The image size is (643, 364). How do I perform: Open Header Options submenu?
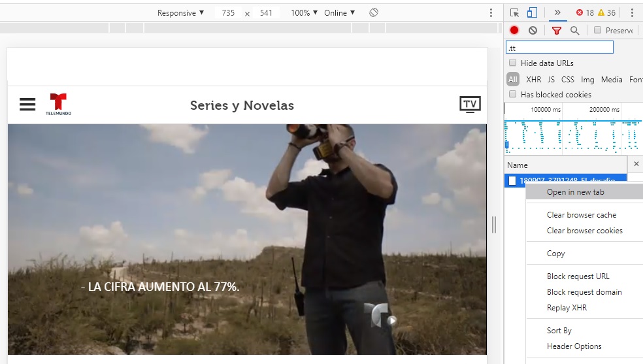pyautogui.click(x=584, y=346)
